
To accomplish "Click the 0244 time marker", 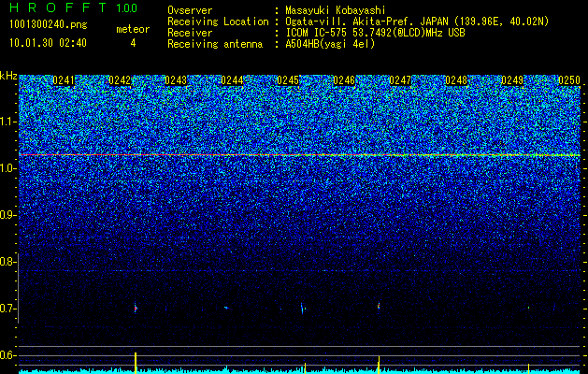I will point(232,80).
